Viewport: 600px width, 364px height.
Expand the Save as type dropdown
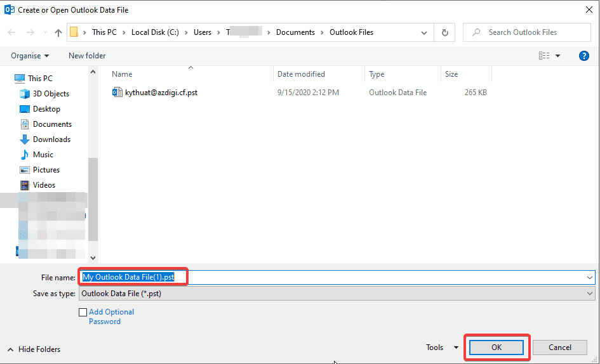click(590, 294)
